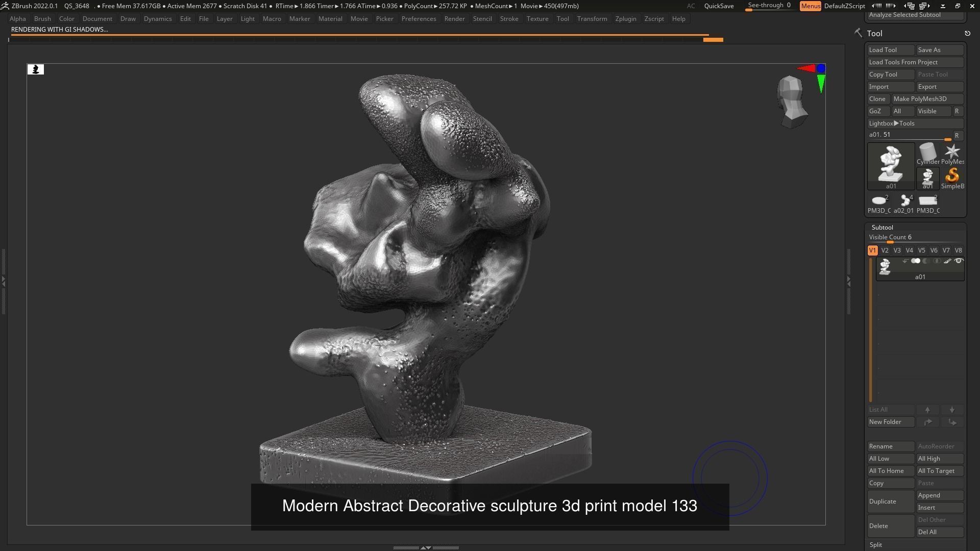Collapse the Tool palette header
Image resolution: width=980 pixels, height=551 pixels.
coord(874,33)
